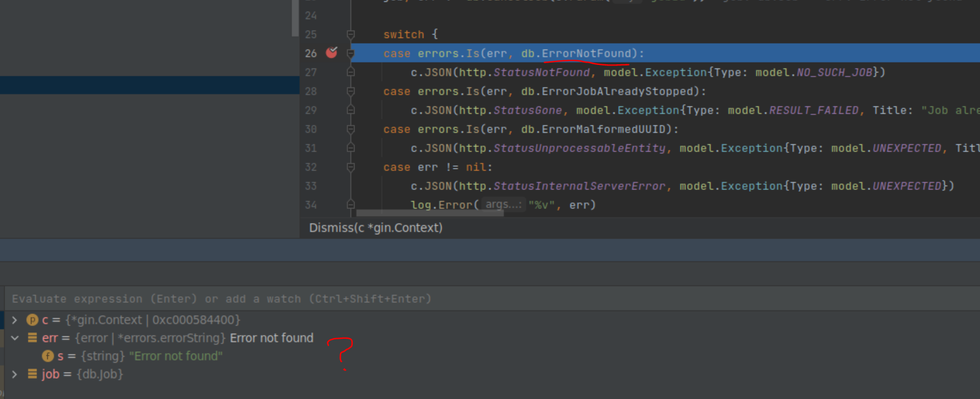Click "case err != nil:" on line 32
This screenshot has width=980, height=399.
[438, 167]
